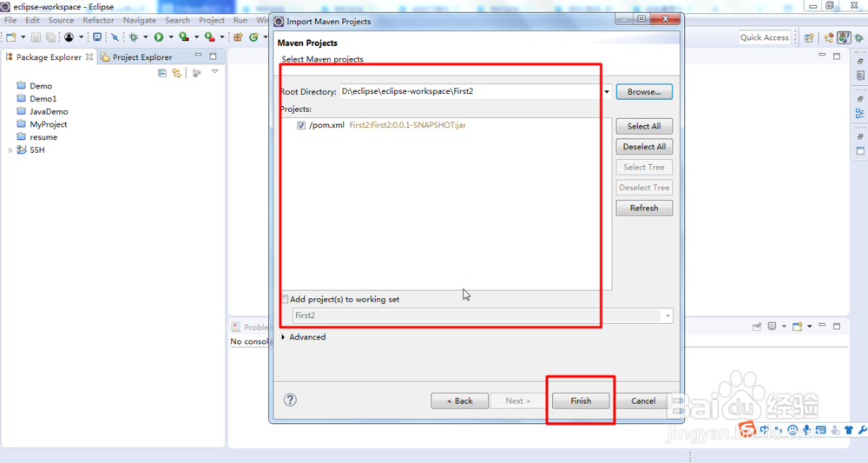The image size is (868, 463).
Task: Open the Package Explorer View Menu triangle
Action: [214, 72]
